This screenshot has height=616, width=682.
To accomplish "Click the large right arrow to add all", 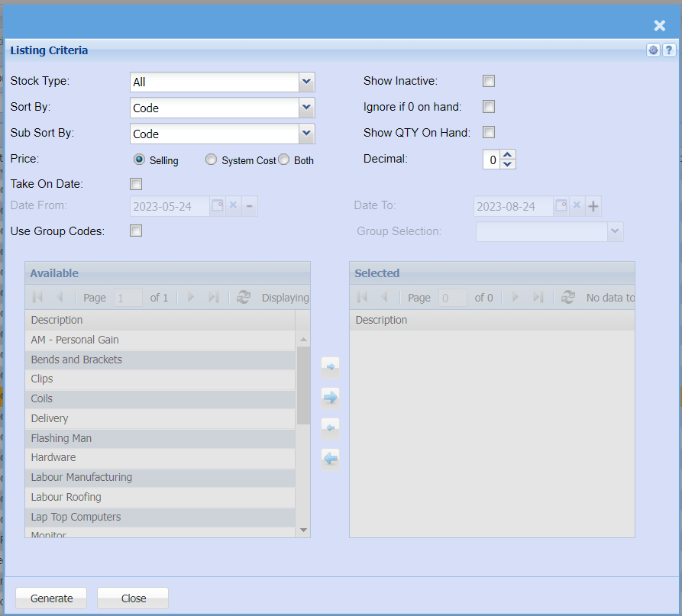I will point(331,397).
